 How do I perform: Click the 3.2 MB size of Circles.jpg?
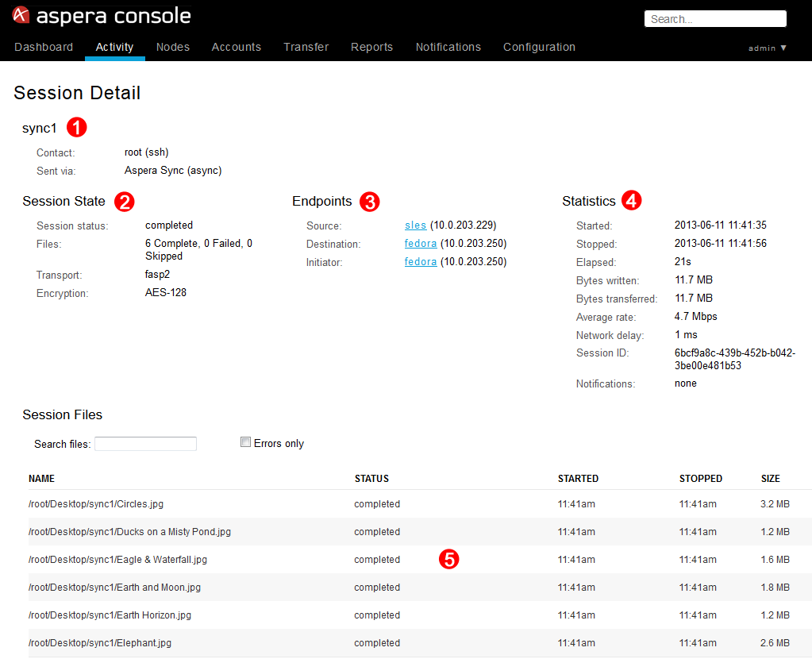tap(775, 504)
